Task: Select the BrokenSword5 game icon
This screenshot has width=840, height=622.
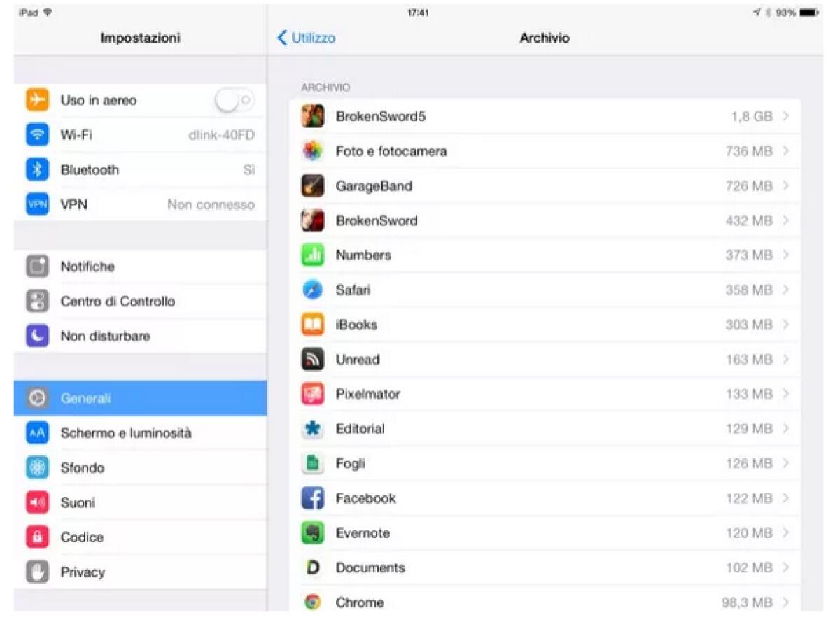Action: pyautogui.click(x=312, y=116)
